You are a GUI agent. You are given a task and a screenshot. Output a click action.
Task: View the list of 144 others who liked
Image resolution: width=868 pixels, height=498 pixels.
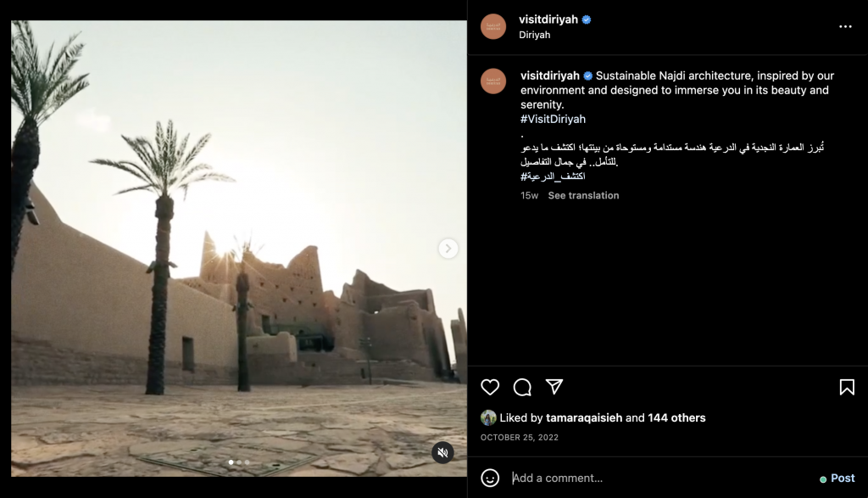pos(676,417)
